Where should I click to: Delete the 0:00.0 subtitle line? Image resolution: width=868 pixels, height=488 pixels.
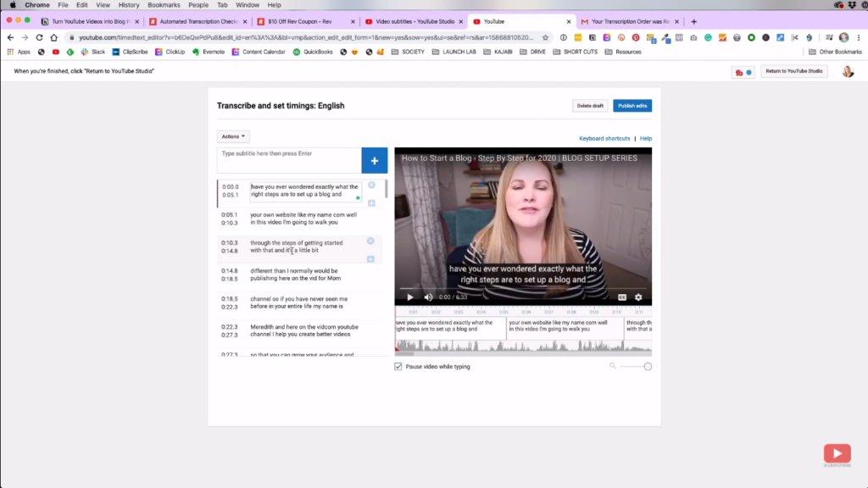pos(371,185)
